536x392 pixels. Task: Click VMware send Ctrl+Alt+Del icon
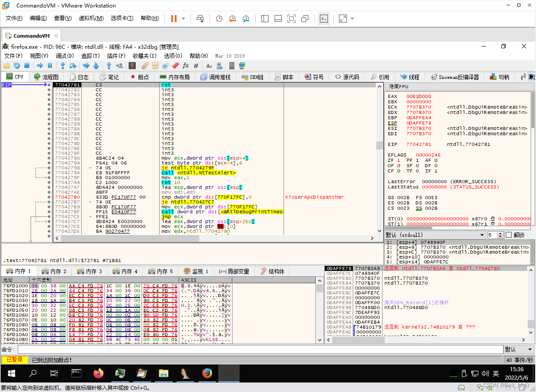pyautogui.click(x=200, y=19)
